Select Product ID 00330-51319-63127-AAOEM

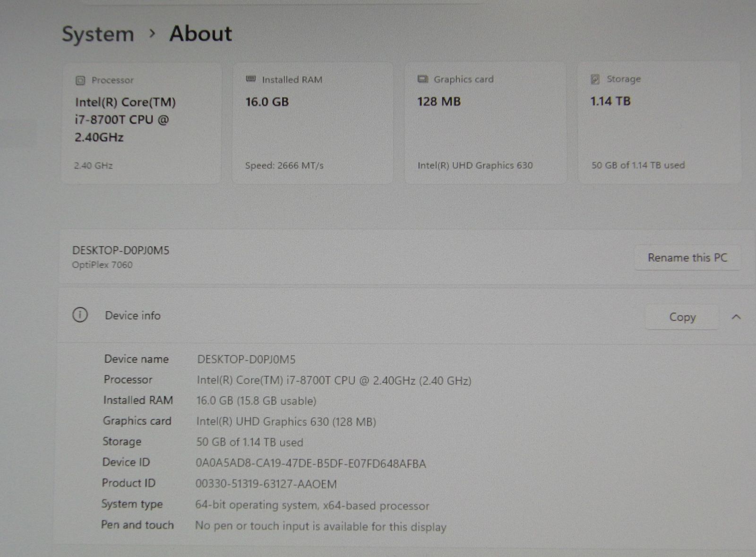point(266,484)
